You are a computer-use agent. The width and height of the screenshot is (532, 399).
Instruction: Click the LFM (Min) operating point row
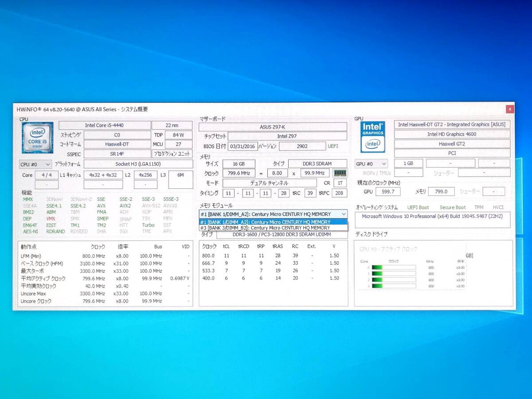[x=106, y=256]
